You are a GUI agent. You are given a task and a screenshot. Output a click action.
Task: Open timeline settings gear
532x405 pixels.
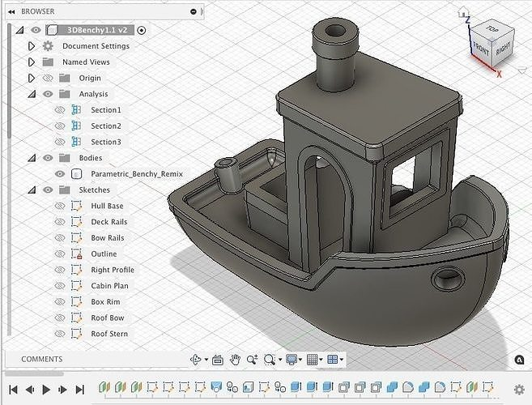(519, 390)
